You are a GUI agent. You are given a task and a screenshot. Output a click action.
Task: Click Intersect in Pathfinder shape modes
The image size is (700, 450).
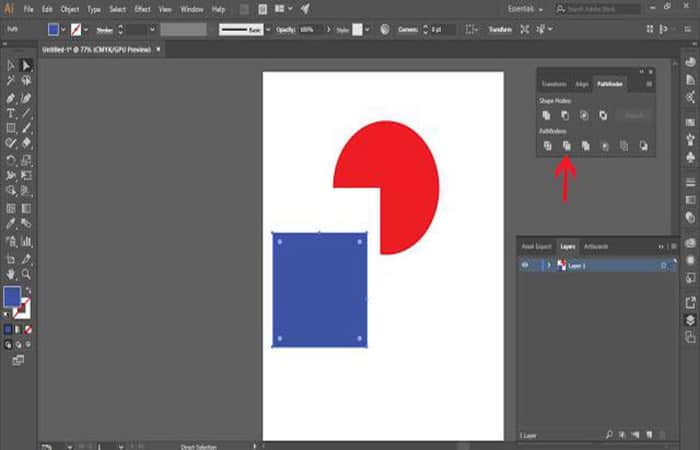pyautogui.click(x=584, y=116)
